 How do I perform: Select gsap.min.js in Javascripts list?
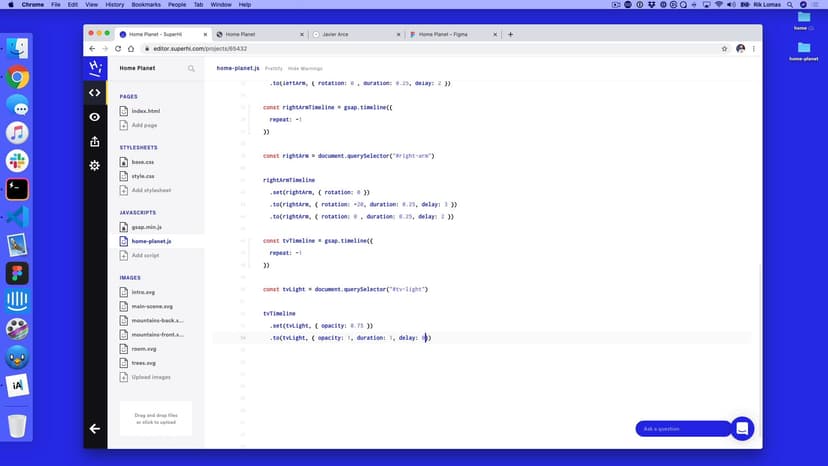pyautogui.click(x=146, y=227)
